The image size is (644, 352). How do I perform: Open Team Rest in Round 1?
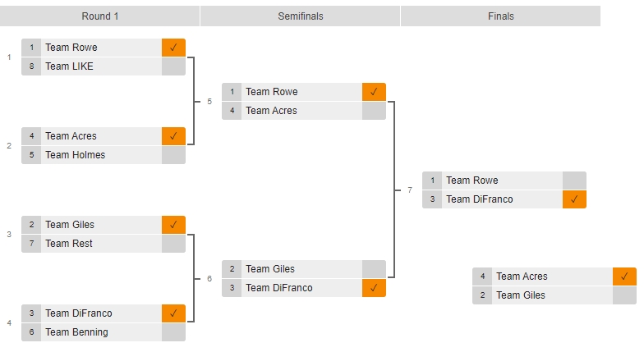[69, 244]
